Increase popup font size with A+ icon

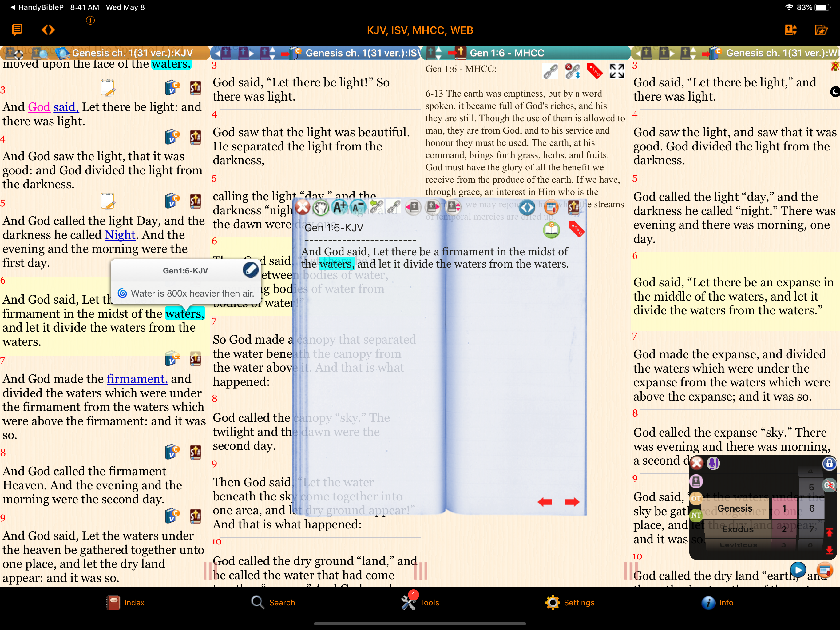tap(339, 207)
